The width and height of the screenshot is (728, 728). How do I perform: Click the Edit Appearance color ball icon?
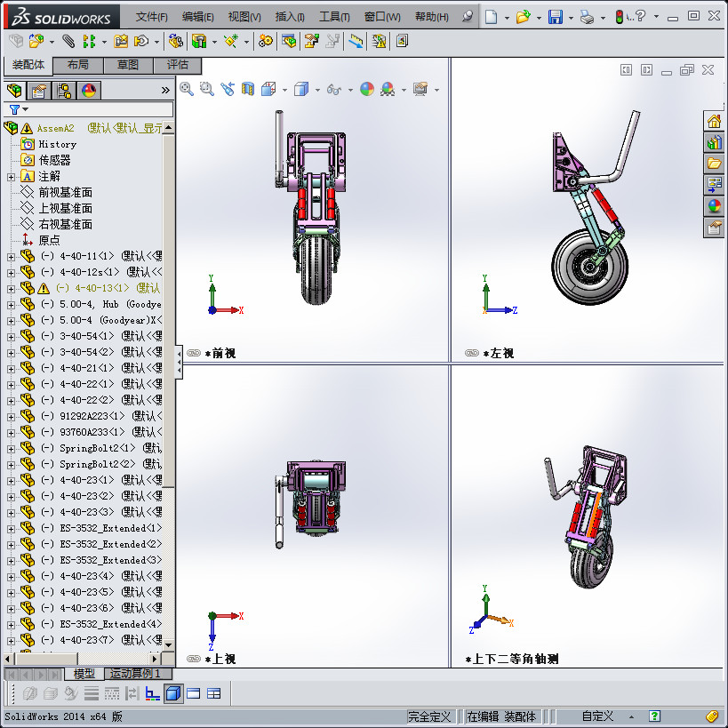[x=367, y=89]
